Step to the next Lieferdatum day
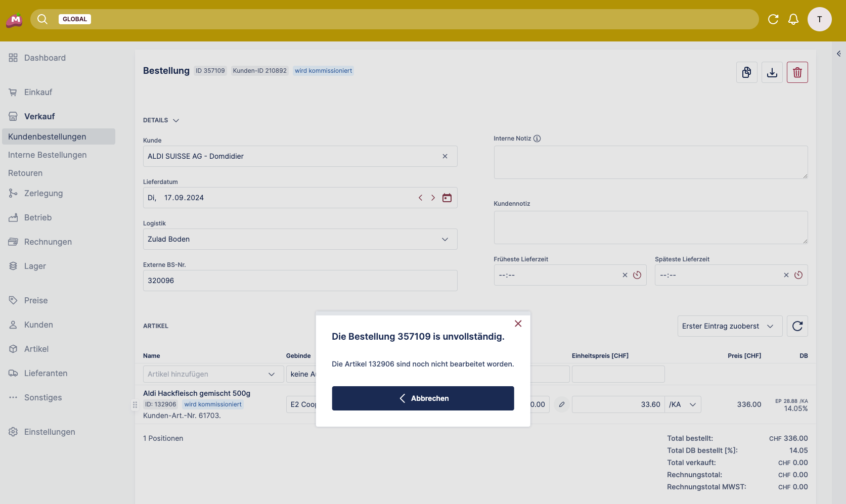Viewport: 846px width, 504px height. click(x=433, y=198)
